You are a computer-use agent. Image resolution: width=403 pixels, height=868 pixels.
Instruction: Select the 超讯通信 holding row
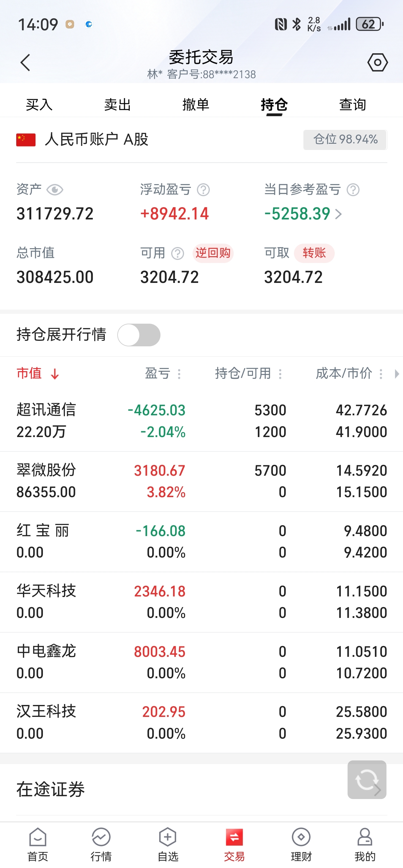click(x=201, y=421)
